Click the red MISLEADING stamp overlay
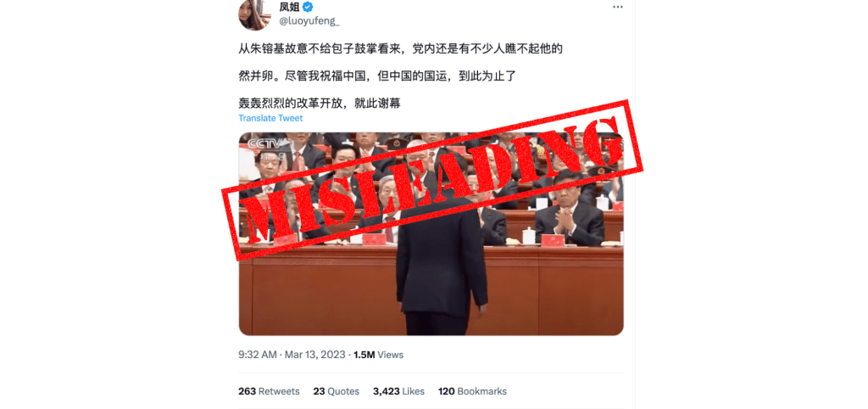The image size is (868, 409). 431,180
